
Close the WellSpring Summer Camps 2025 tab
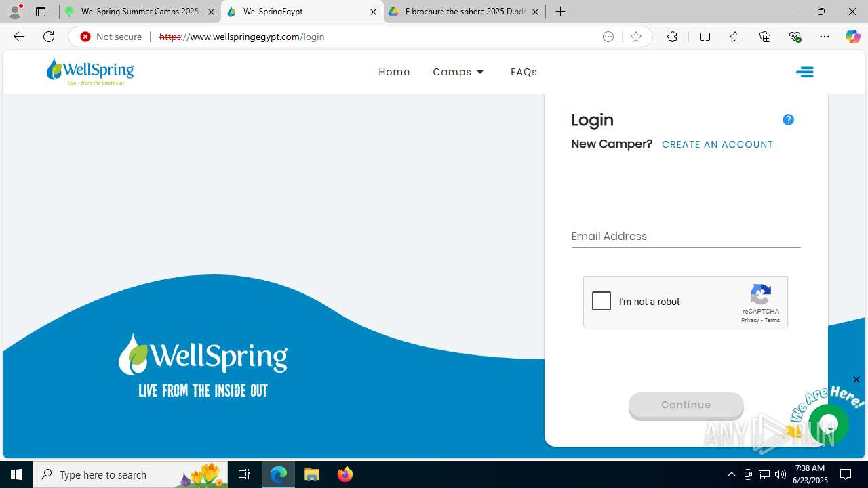[211, 12]
